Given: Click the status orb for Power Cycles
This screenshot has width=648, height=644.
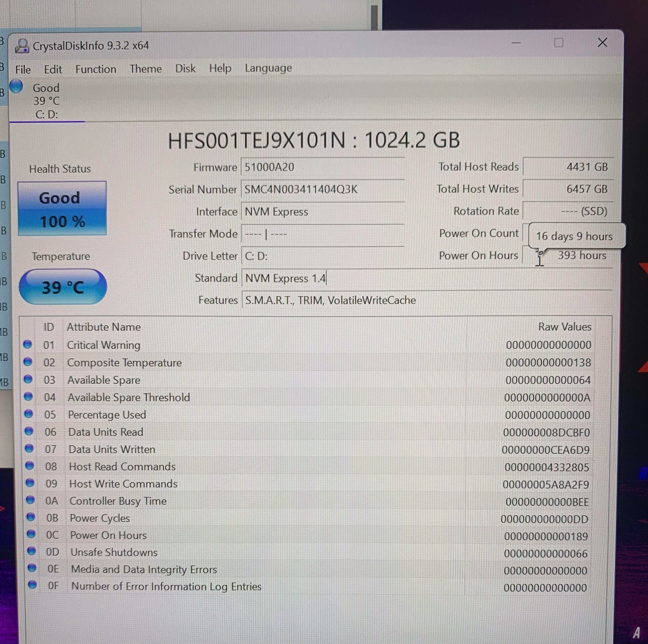Looking at the screenshot, I should tap(31, 517).
